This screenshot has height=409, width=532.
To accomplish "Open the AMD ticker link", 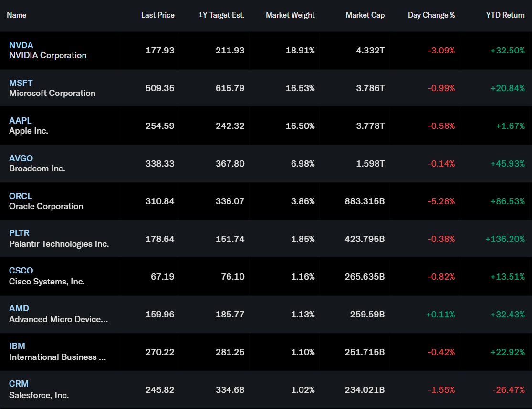I will (19, 308).
